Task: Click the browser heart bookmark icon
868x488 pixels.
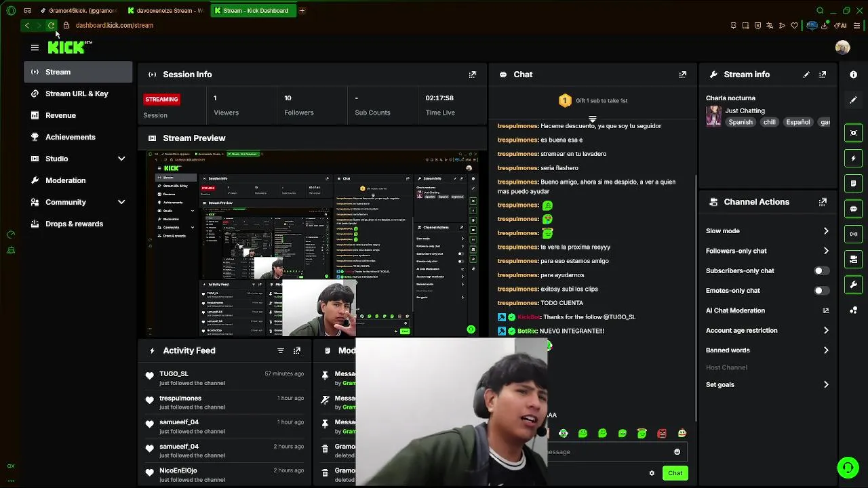Action: pos(794,26)
